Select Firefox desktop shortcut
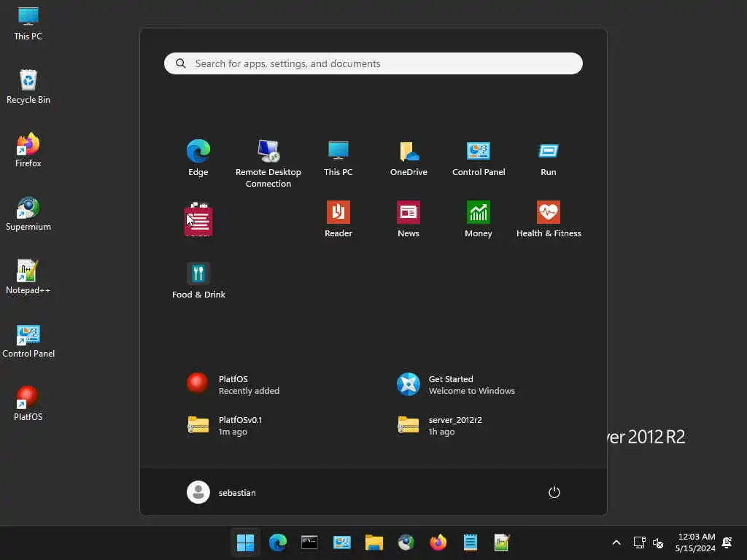The width and height of the screenshot is (747, 560). click(x=28, y=150)
